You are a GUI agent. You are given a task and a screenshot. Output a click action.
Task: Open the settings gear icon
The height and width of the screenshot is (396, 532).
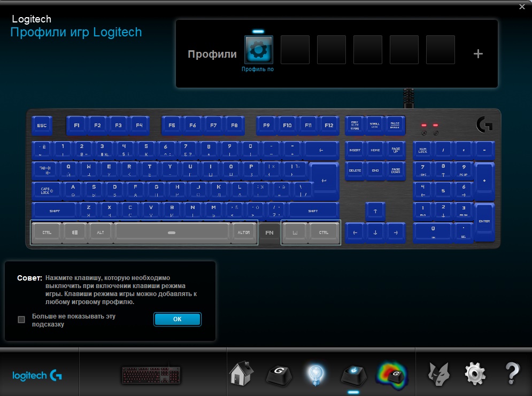pyautogui.click(x=475, y=374)
